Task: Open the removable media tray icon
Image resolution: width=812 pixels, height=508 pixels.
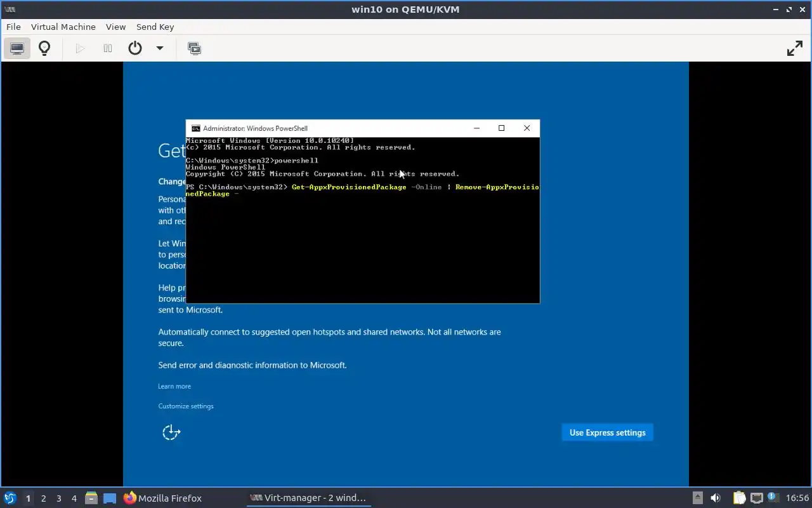Action: [697, 498]
